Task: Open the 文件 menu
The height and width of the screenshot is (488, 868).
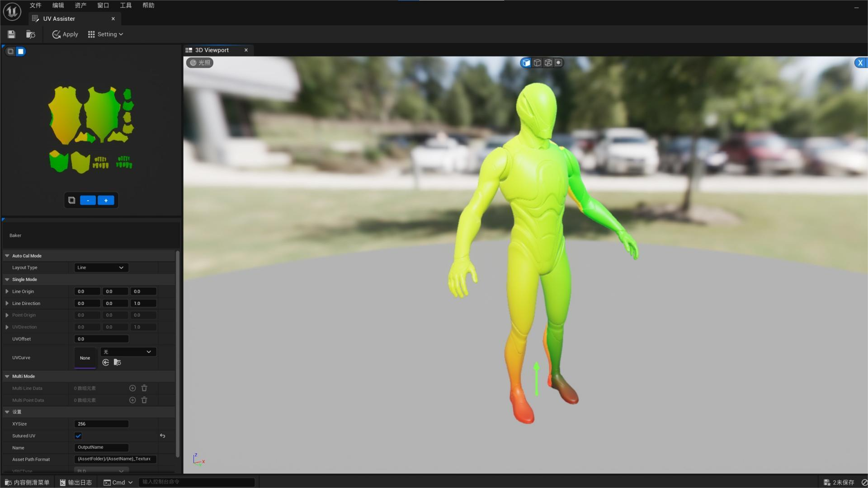Action: [35, 5]
